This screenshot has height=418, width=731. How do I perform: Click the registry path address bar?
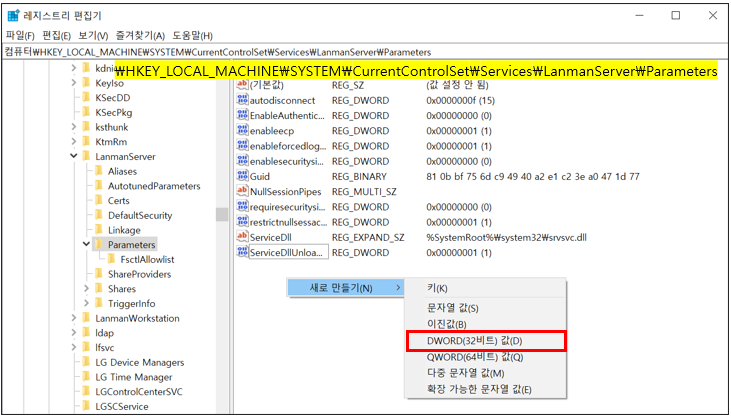(x=366, y=52)
